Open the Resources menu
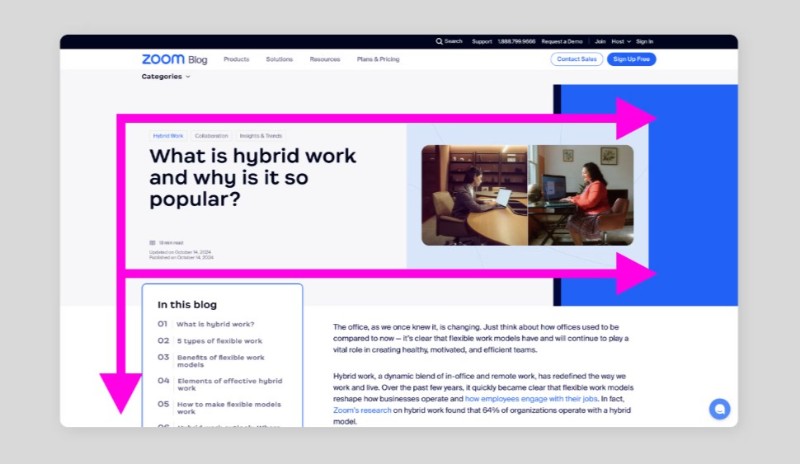This screenshot has height=464, width=800. 325,60
